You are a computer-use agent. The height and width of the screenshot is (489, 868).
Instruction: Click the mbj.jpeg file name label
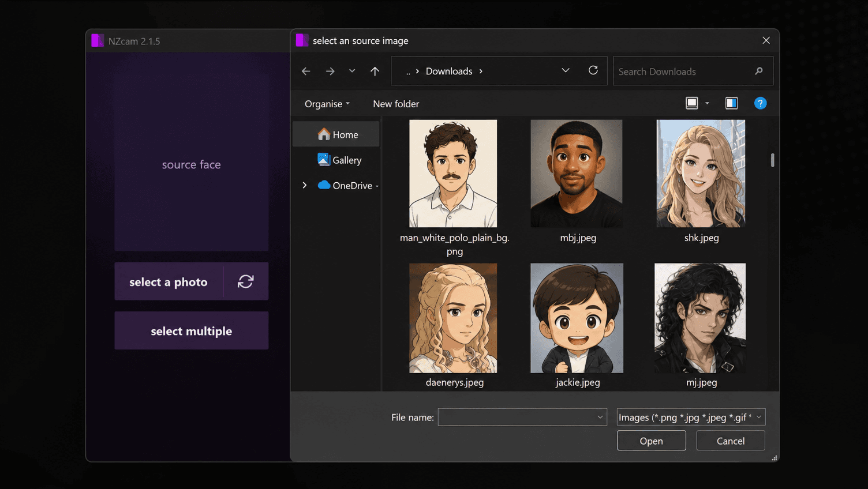coord(578,238)
